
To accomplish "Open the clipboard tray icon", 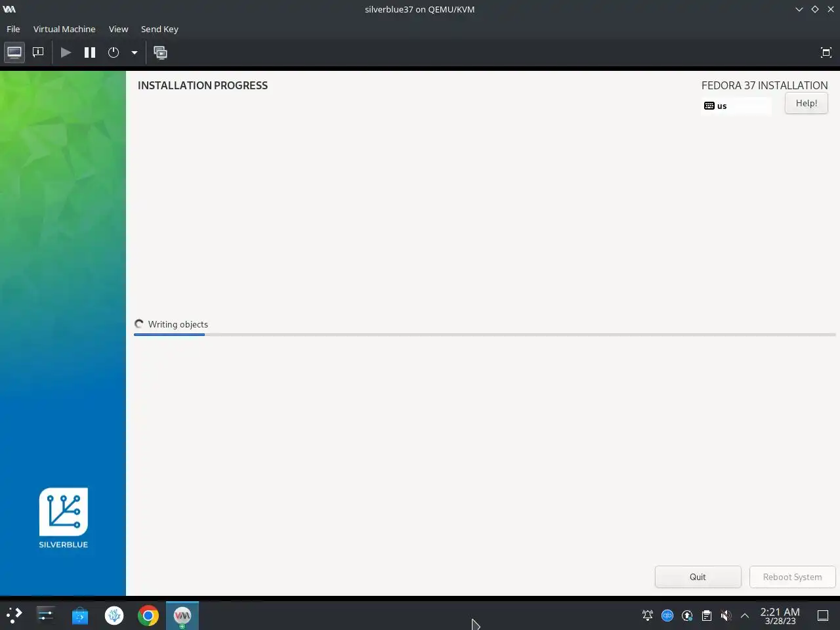I will coord(707,616).
